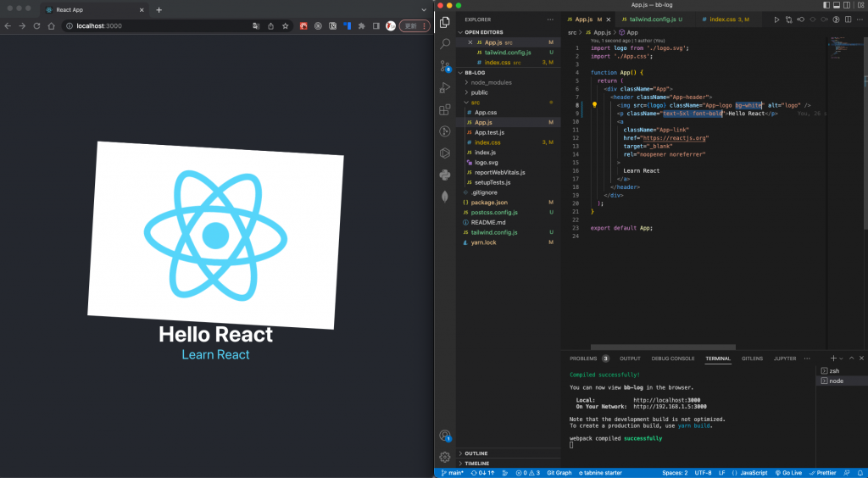This screenshot has width=868, height=478.
Task: Toggle Go Live server in status bar
Action: pyautogui.click(x=790, y=473)
